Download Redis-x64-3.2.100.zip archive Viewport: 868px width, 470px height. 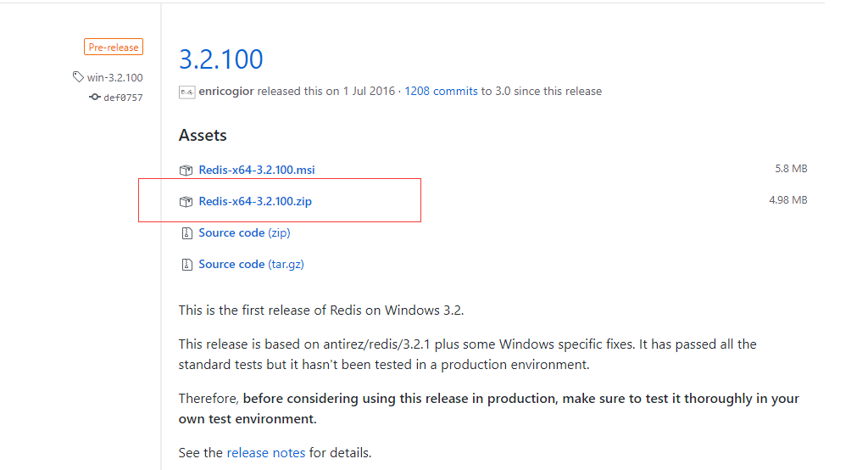[255, 201]
